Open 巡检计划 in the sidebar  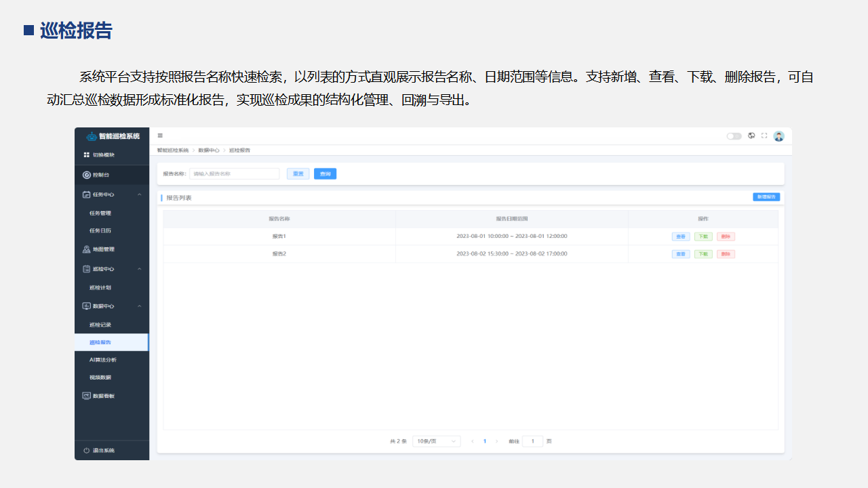[x=100, y=287]
